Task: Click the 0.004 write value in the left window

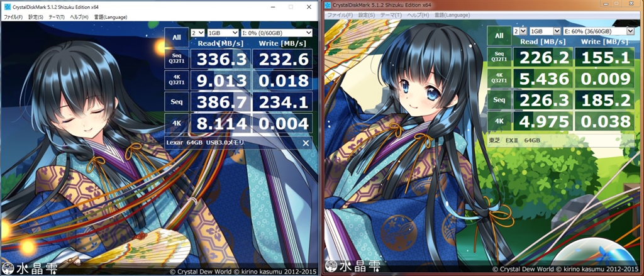Action: 282,123
